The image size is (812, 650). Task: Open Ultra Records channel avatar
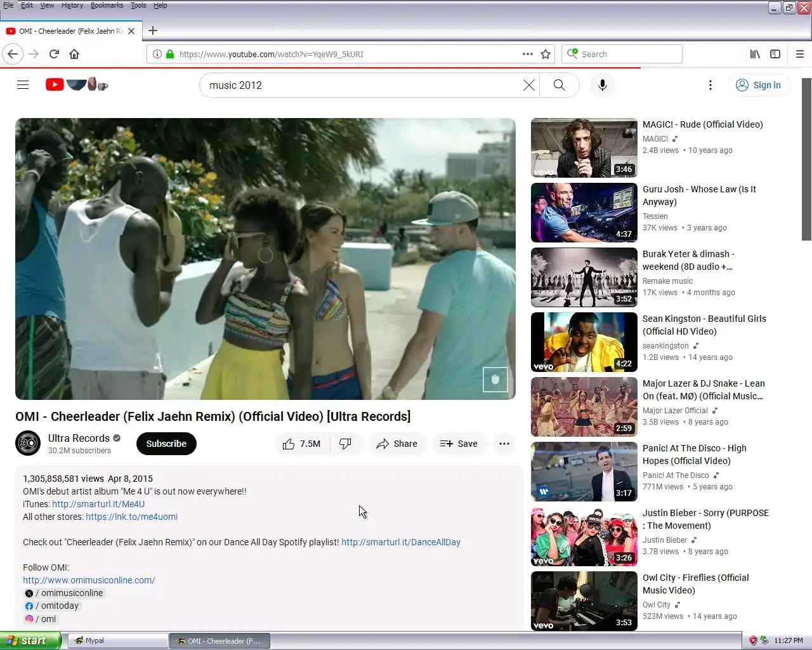tap(28, 444)
